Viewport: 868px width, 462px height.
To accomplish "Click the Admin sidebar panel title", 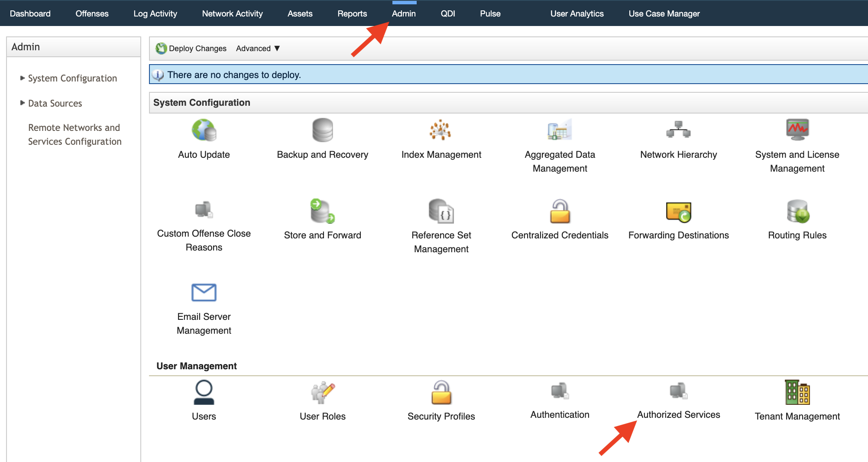I will [x=26, y=47].
